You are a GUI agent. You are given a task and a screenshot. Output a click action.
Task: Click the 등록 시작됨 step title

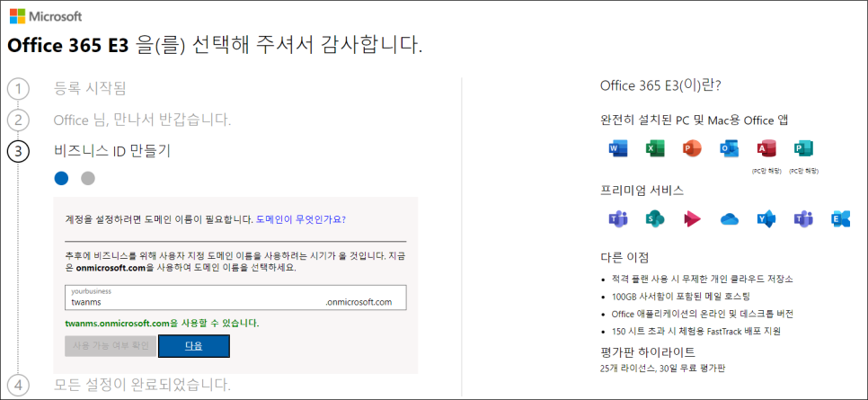click(90, 87)
